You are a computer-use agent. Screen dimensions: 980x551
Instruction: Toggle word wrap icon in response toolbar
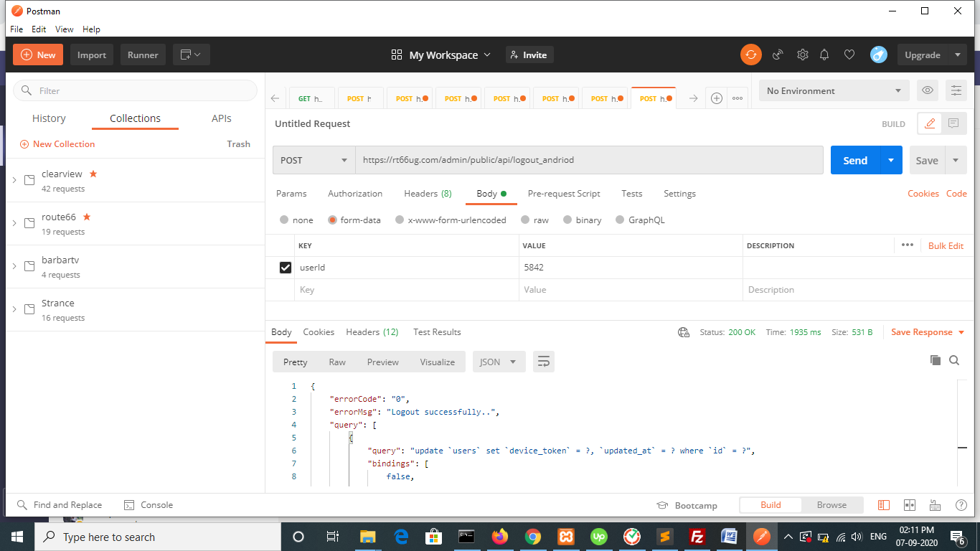tap(543, 362)
